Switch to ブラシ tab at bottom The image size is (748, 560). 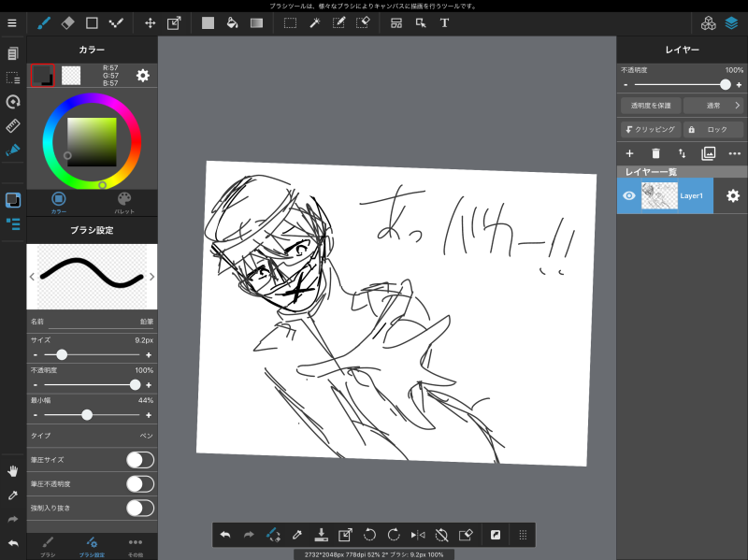tap(48, 547)
